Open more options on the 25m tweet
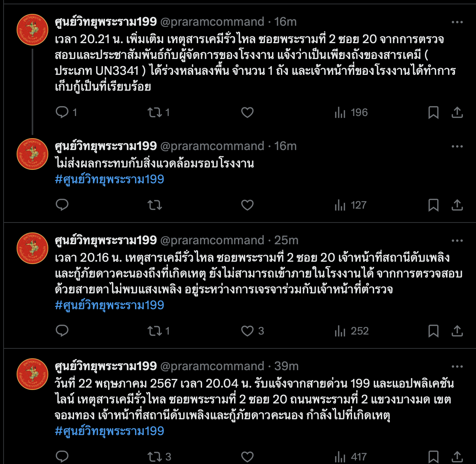 point(457,240)
